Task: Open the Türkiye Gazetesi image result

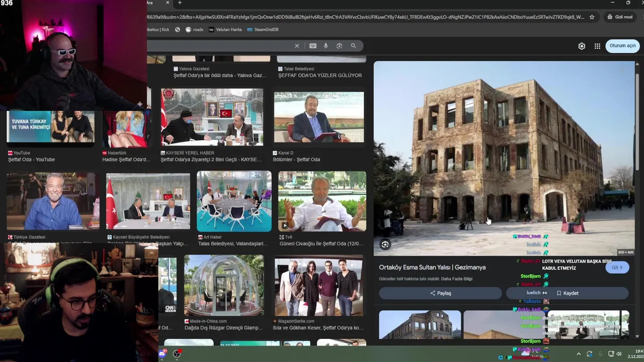Action: coord(53,201)
